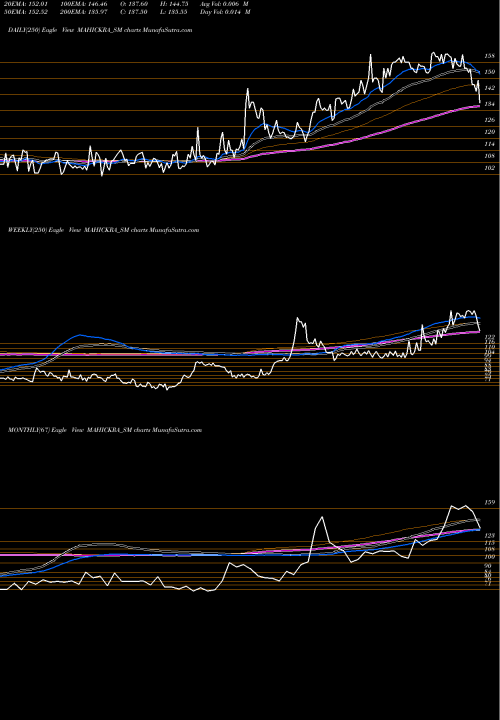Click the WEEKLY(250) Eagle View chart title
Viewport: 500px width, 720px height.
tap(103, 230)
